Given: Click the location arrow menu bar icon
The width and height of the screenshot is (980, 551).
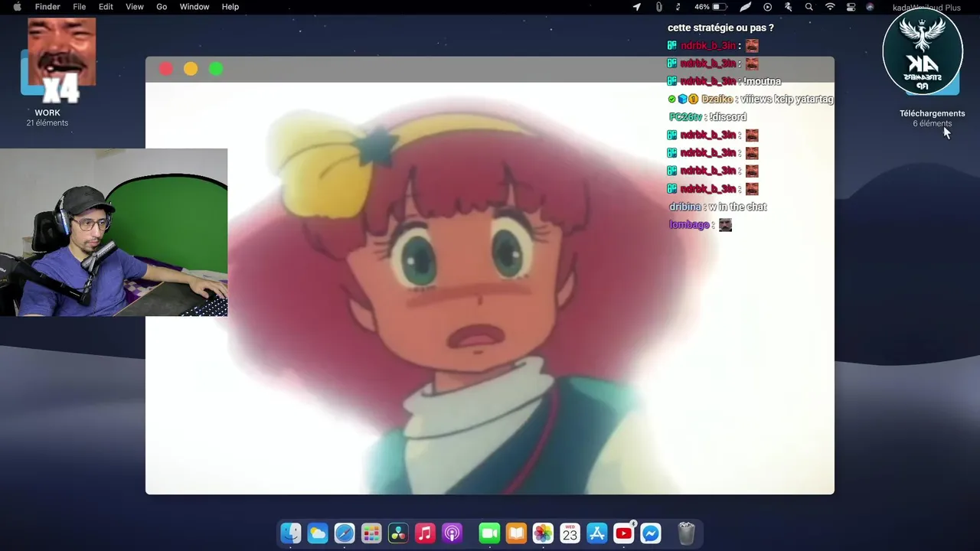Looking at the screenshot, I should click(636, 7).
